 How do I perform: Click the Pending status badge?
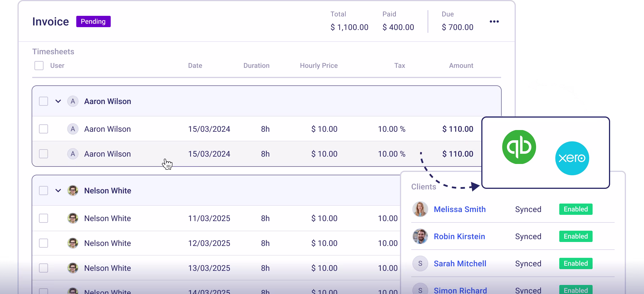(93, 21)
